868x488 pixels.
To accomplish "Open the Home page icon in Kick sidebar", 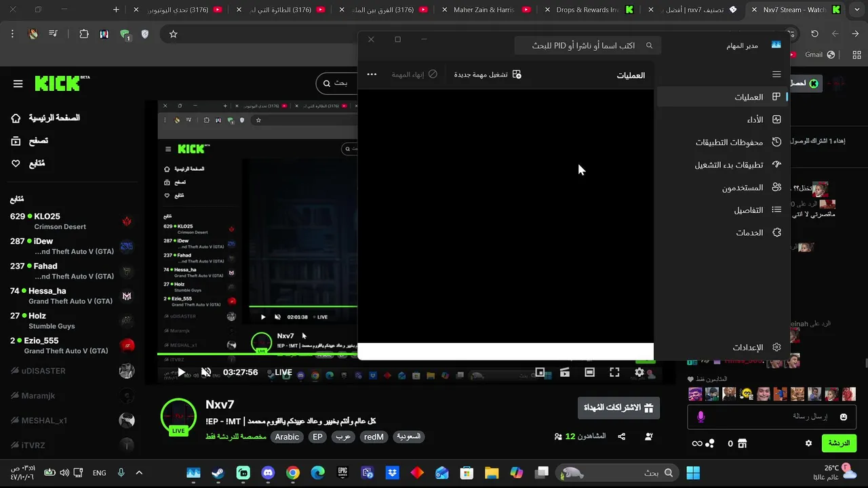I will (x=16, y=118).
